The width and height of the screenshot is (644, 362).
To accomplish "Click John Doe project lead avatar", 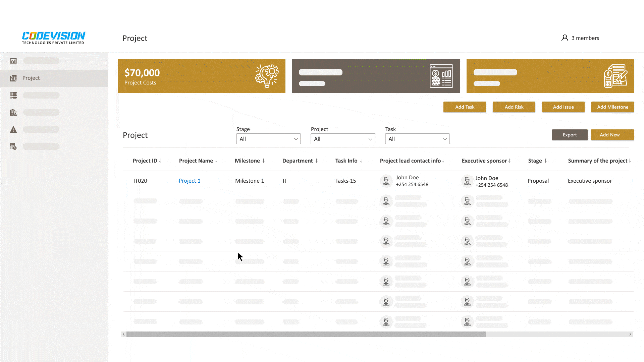I will pos(386,181).
